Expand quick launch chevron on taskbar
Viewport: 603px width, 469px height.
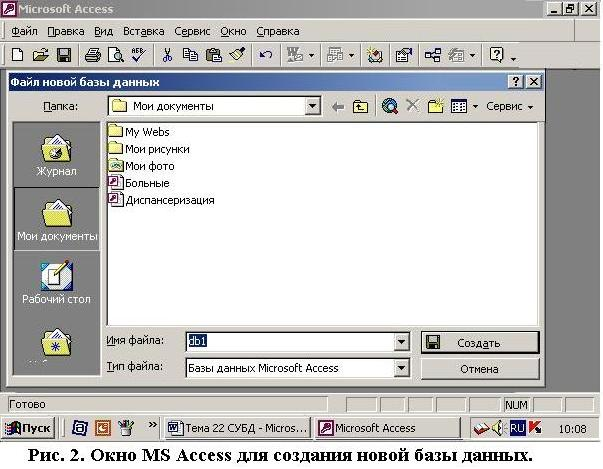(x=153, y=425)
